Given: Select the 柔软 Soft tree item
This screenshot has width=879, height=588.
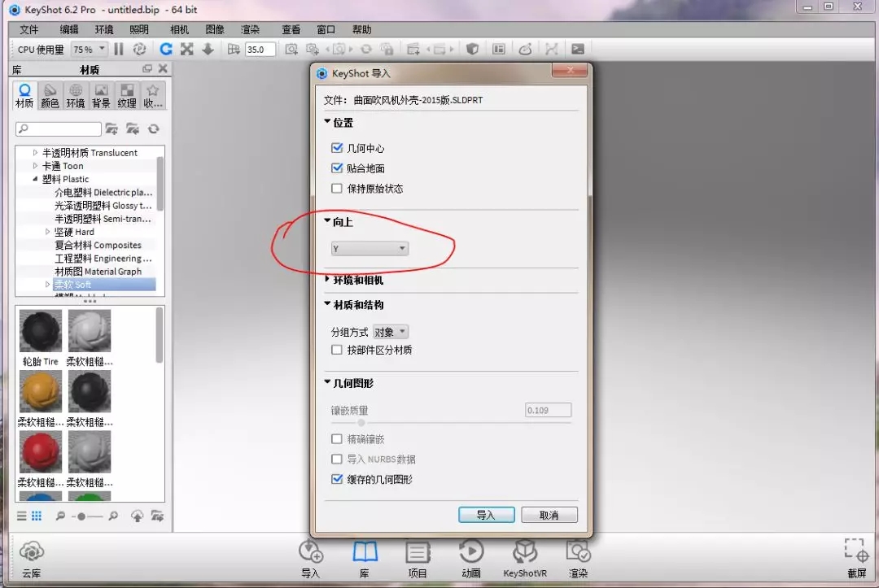Looking at the screenshot, I should point(104,285).
